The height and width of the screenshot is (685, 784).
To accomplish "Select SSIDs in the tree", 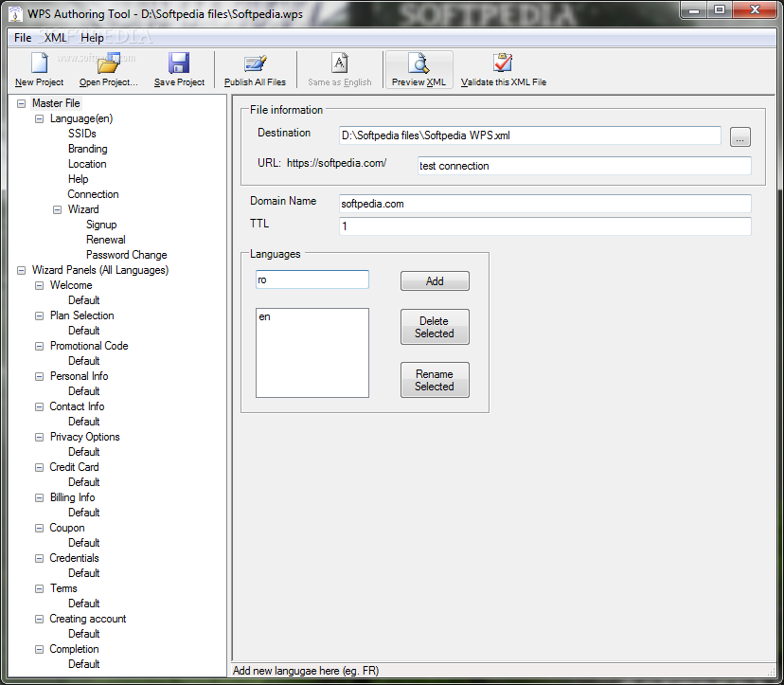I will pos(82,134).
